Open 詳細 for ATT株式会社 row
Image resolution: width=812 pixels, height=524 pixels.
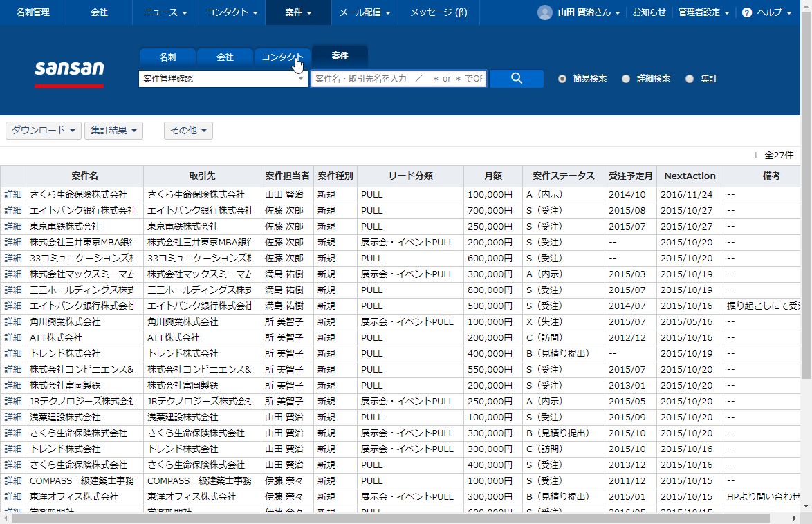(x=13, y=338)
